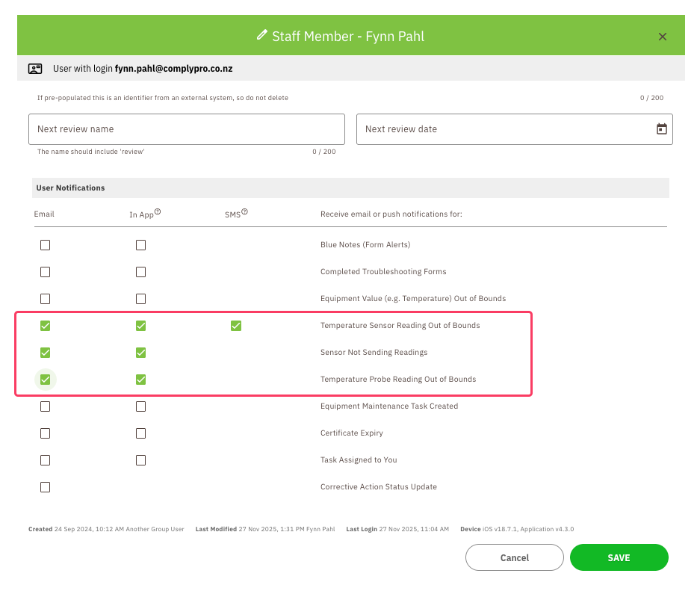Image resolution: width=700 pixels, height=594 pixels.
Task: Click the In App column header
Action: point(141,215)
